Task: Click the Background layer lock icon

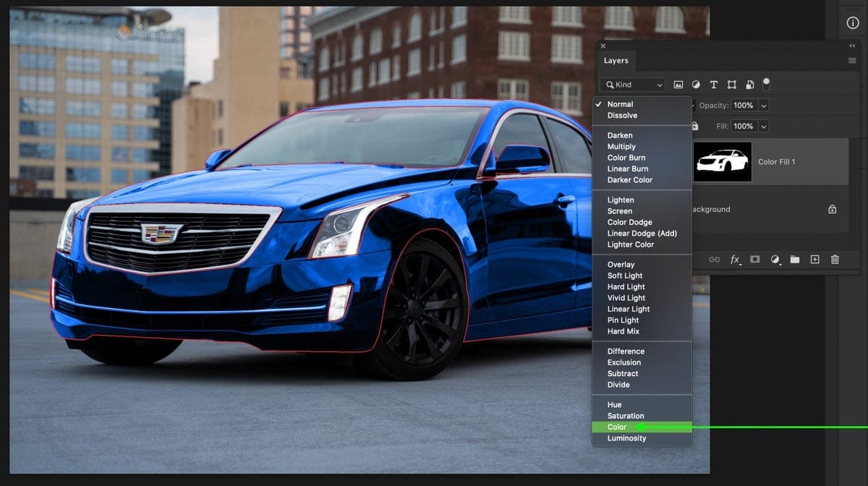Action: pyautogui.click(x=832, y=209)
